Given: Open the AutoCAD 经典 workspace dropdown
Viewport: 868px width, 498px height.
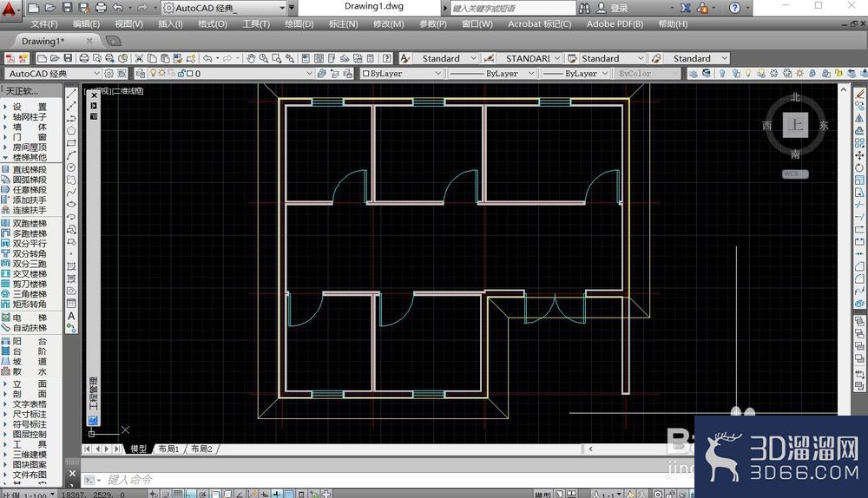Looking at the screenshot, I should 52,73.
